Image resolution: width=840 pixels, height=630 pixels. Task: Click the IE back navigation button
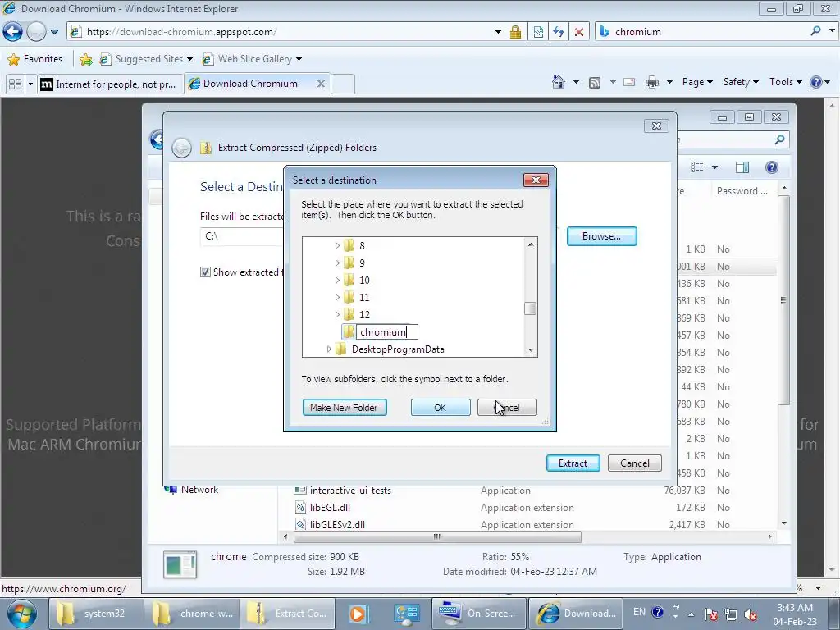tap(13, 32)
